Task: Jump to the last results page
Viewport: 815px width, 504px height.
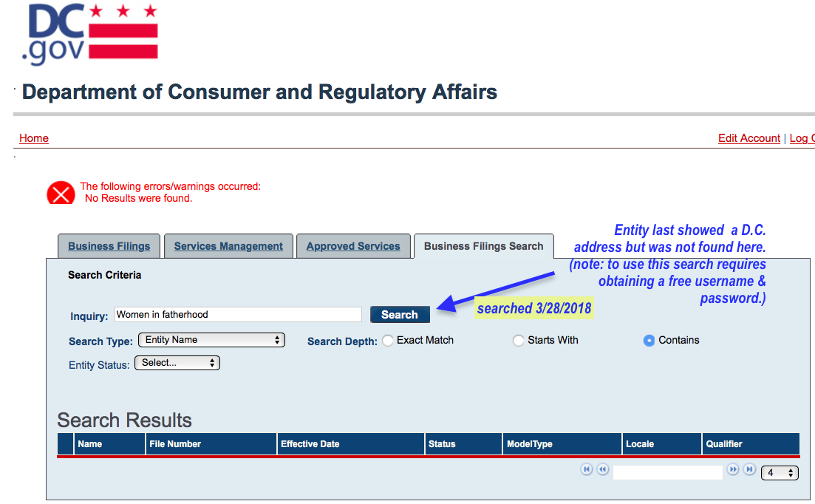Action: coord(749,469)
